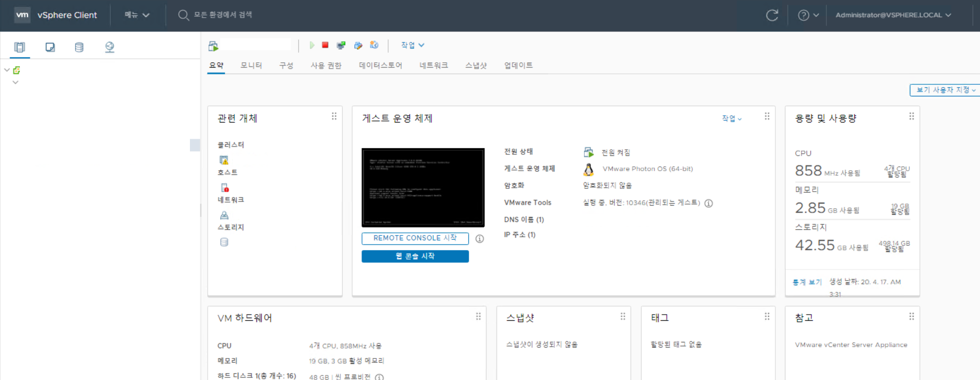Click drag handle on 관련 개체 card

(x=334, y=116)
